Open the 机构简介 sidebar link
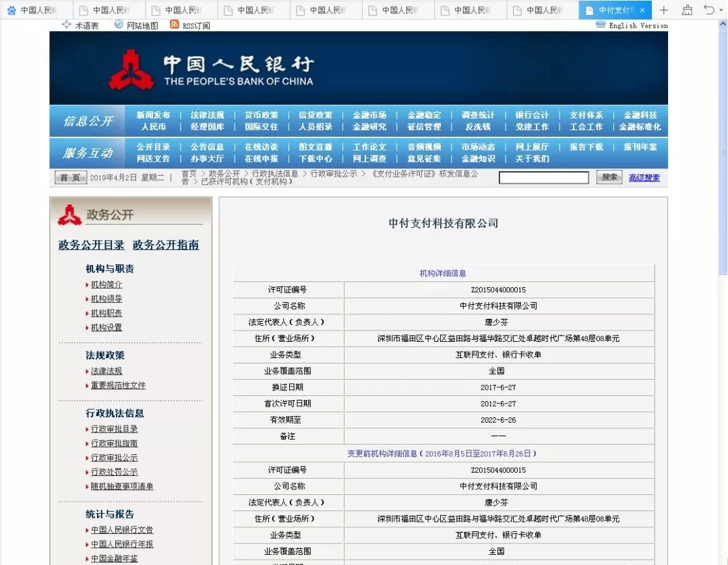Screen dimensions: 728x565 (x=107, y=284)
